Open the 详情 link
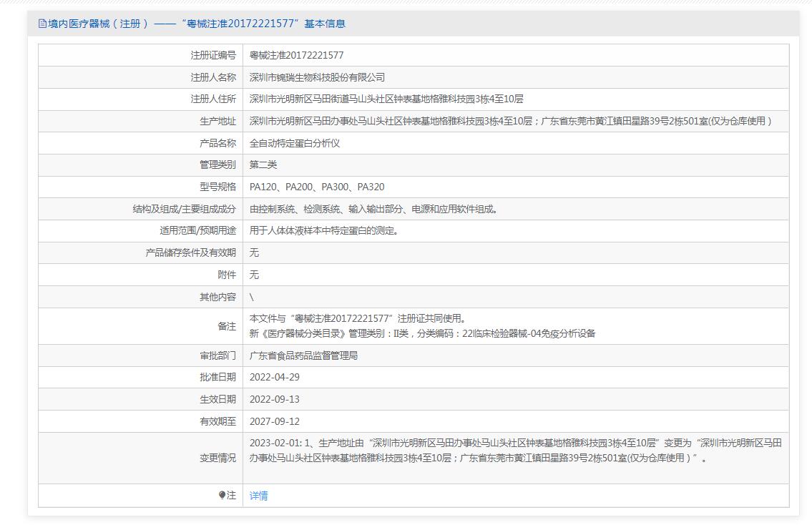The image size is (812, 525). pyautogui.click(x=258, y=496)
